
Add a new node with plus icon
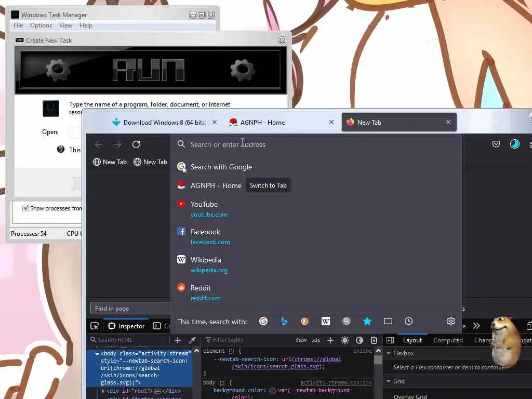(178, 340)
